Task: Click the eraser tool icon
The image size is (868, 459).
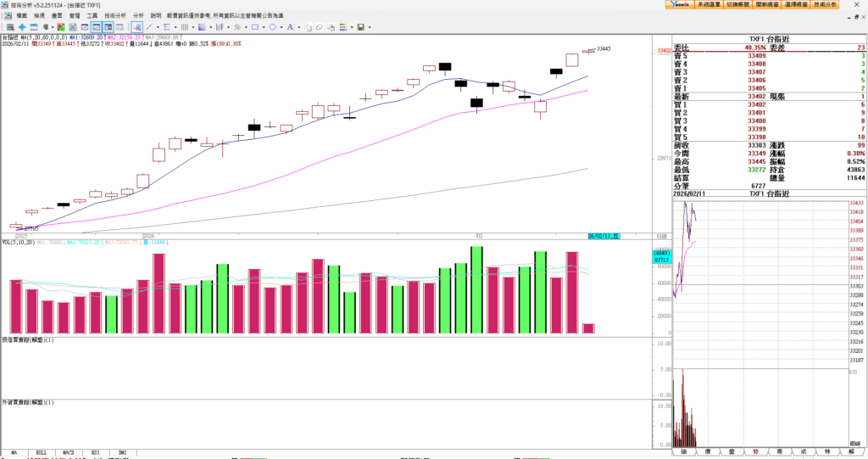Action: pyautogui.click(x=319, y=27)
